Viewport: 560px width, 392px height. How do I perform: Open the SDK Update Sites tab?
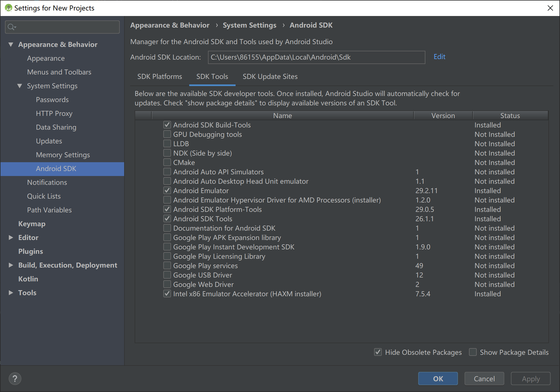[270, 76]
